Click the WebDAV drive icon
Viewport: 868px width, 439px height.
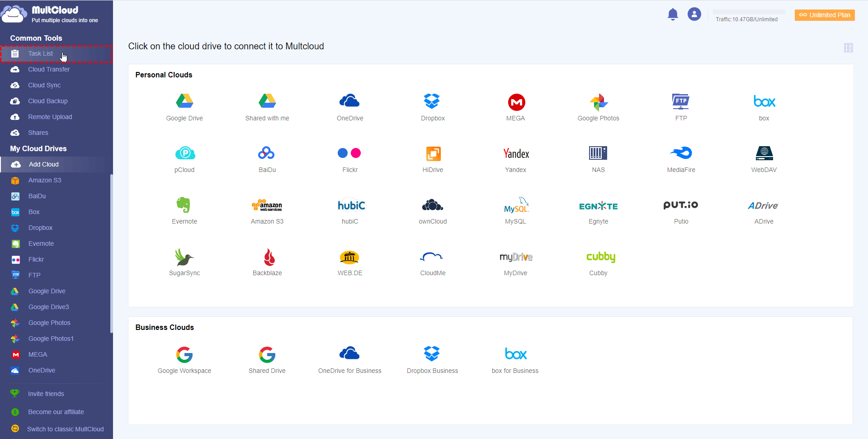coord(764,153)
